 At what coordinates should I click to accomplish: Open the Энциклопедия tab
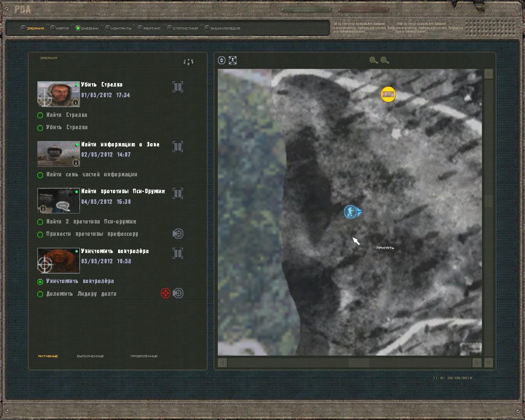[x=222, y=28]
